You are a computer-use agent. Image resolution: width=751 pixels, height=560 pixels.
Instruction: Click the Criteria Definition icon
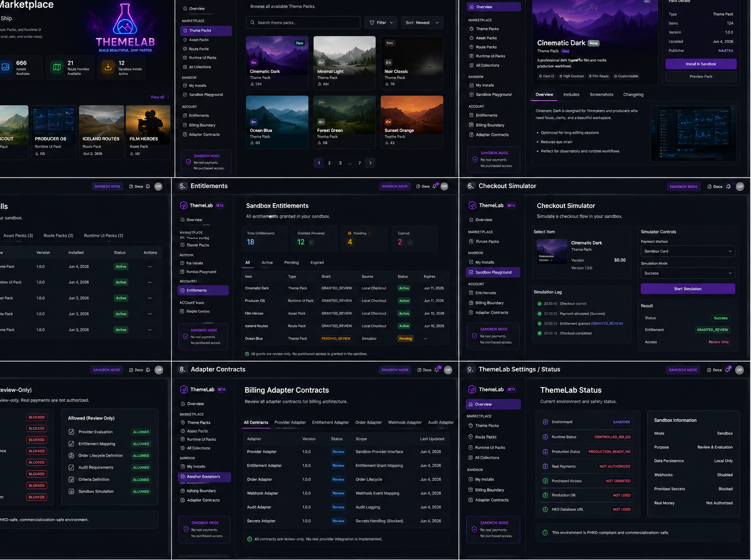coord(71,479)
